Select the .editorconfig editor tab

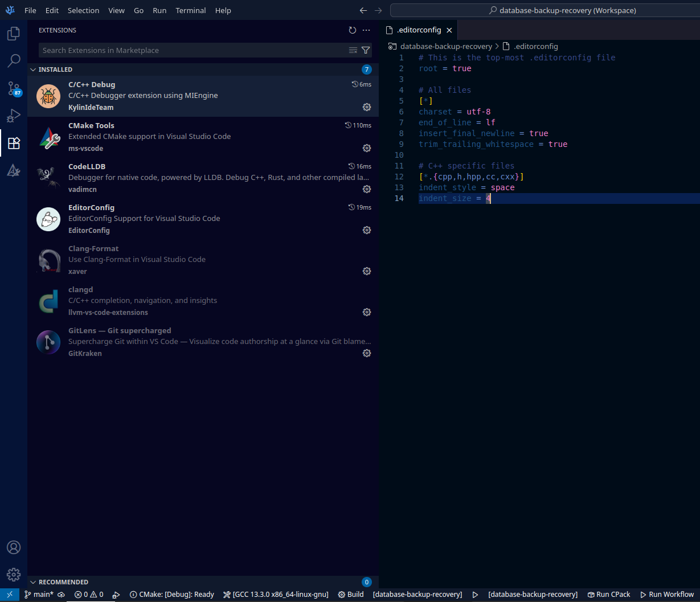point(418,30)
